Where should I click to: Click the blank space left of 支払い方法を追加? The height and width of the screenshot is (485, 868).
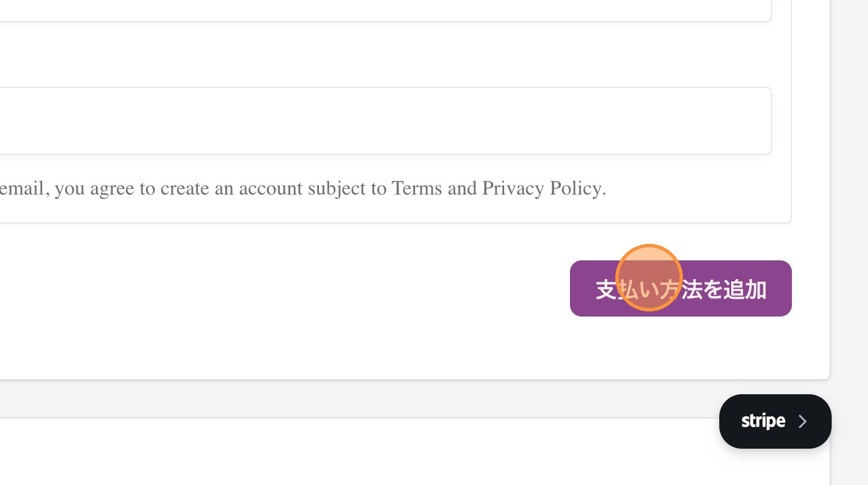pyautogui.click(x=284, y=288)
